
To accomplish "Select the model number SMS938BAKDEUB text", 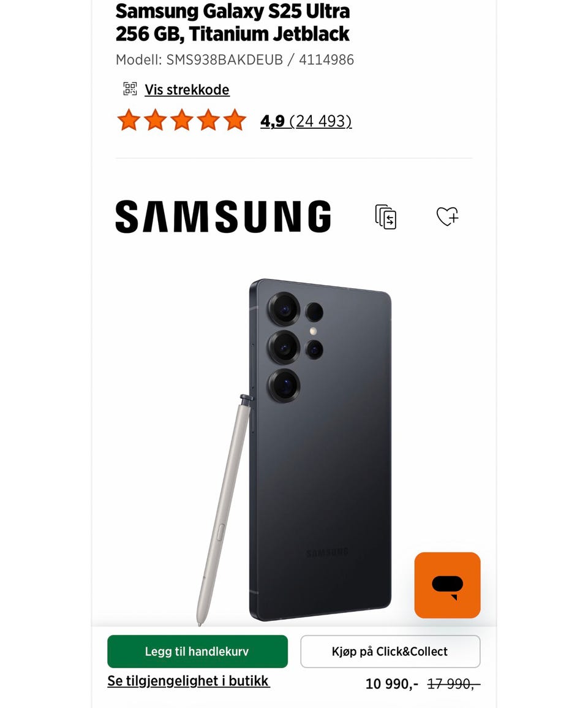I will point(225,59).
